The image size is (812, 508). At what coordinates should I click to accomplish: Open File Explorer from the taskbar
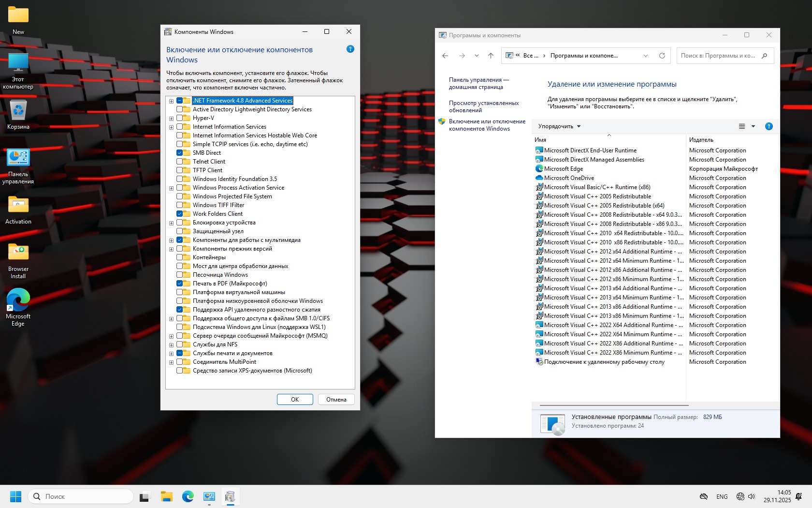pos(167,496)
